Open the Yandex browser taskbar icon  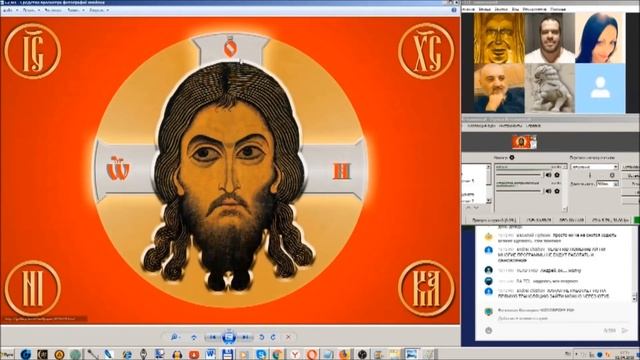(295, 354)
